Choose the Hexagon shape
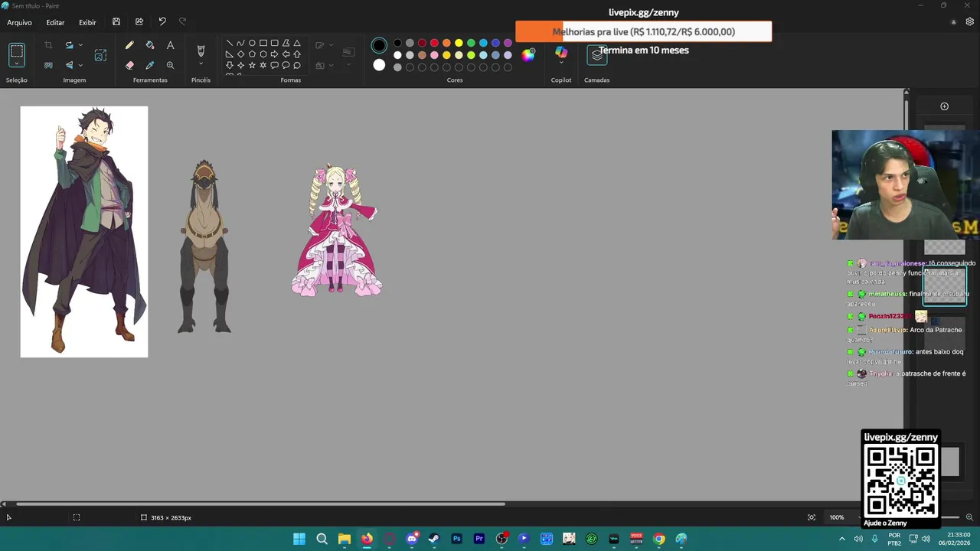Viewport: 980px width, 551px height. 263,54
